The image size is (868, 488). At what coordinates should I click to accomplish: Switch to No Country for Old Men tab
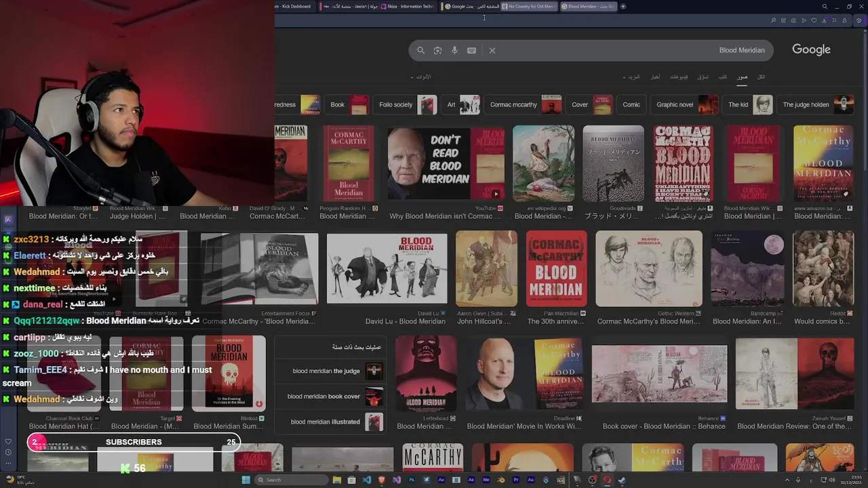coord(528,7)
